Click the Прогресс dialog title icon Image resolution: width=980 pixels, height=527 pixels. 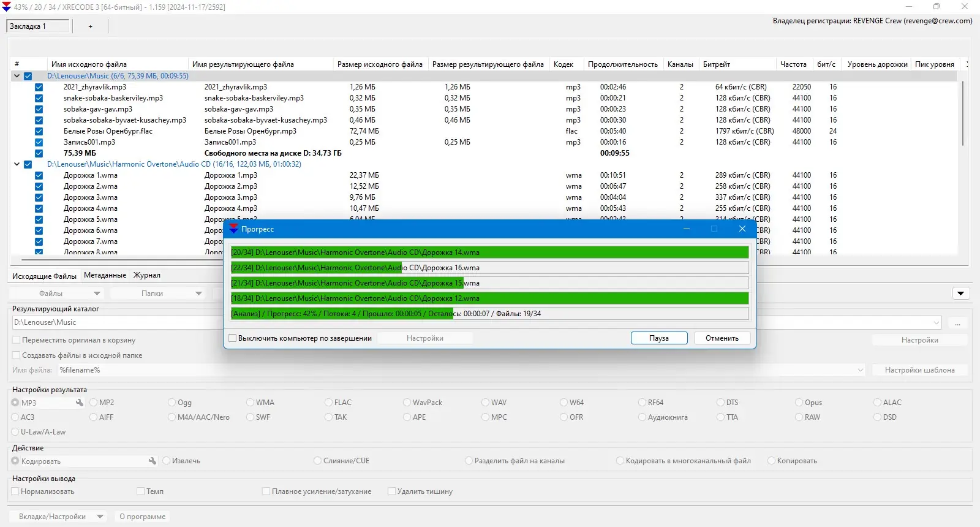(233, 229)
